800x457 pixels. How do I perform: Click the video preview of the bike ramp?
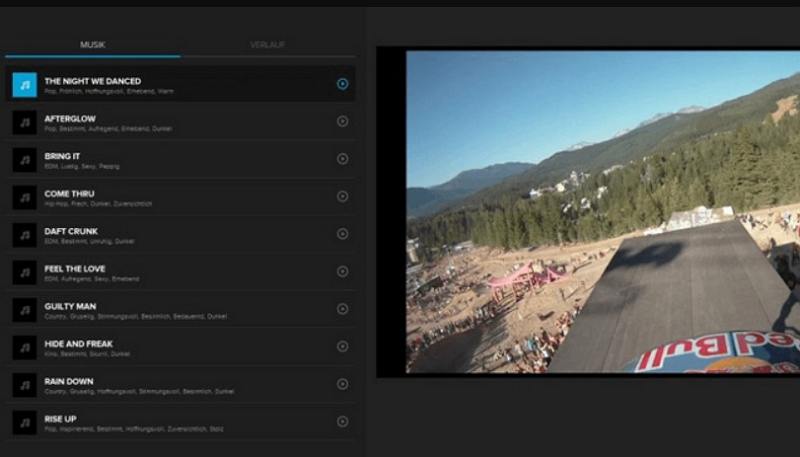point(603,212)
